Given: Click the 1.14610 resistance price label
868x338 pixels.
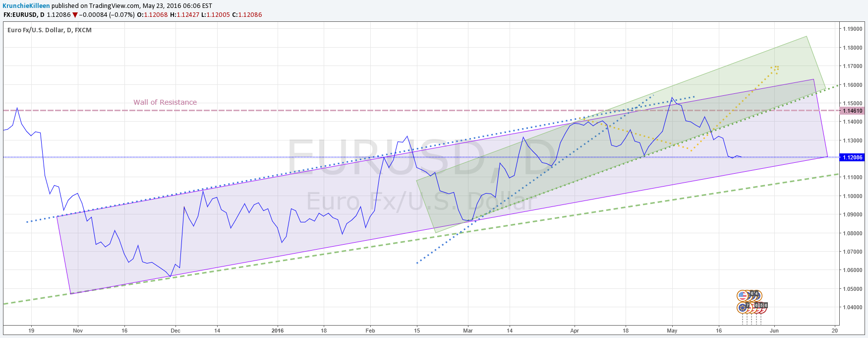Looking at the screenshot, I should point(853,111).
